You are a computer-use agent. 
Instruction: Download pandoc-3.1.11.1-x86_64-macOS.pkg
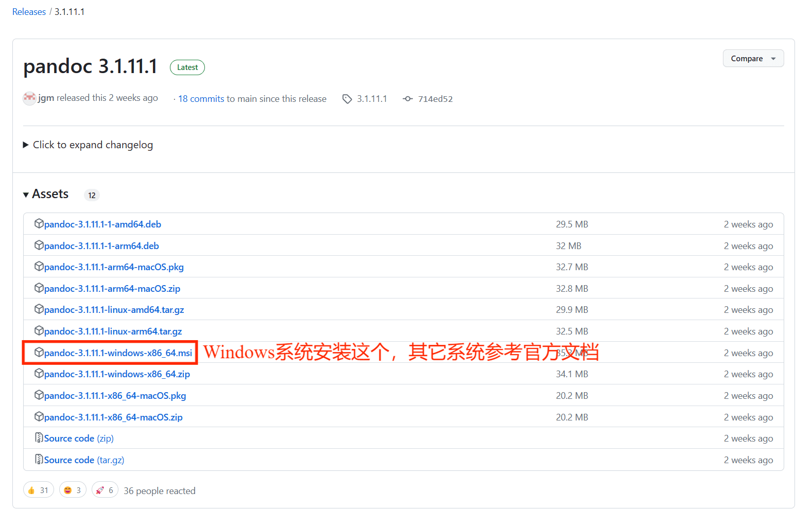115,396
